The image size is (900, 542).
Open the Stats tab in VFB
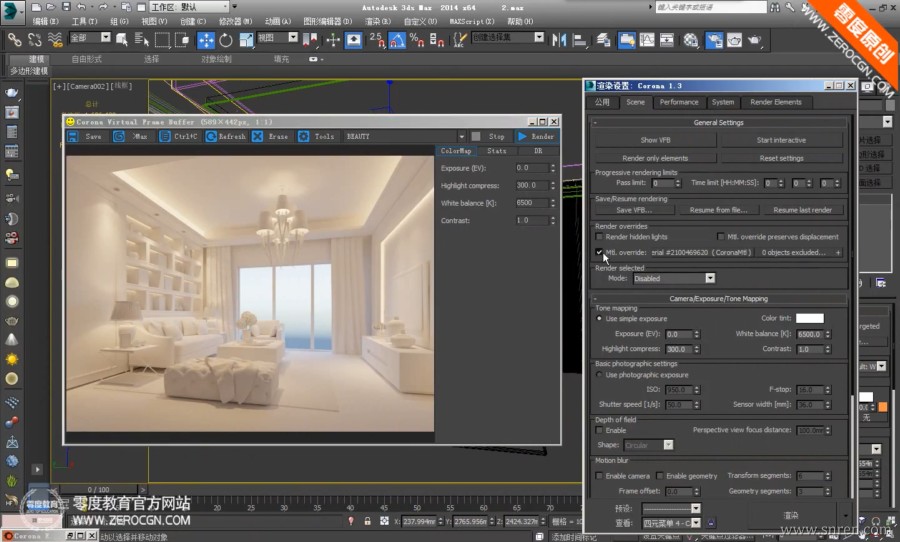496,151
